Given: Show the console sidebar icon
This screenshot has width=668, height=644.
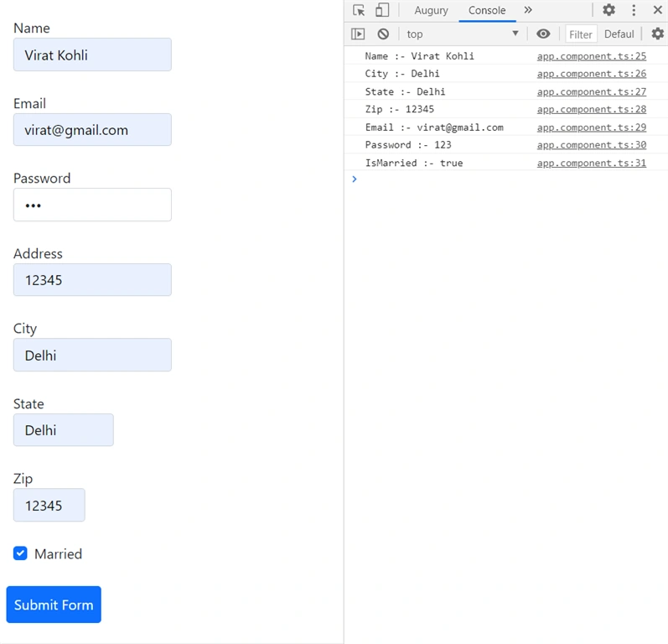Looking at the screenshot, I should [x=358, y=34].
